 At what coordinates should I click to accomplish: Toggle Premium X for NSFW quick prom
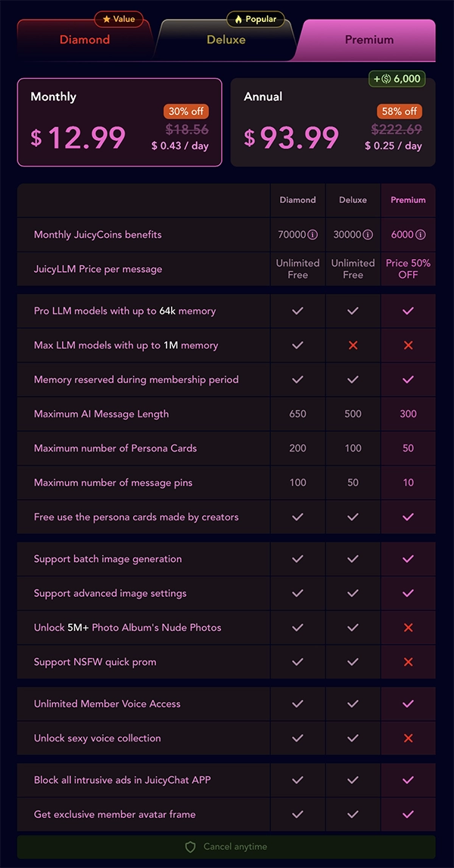coord(408,662)
